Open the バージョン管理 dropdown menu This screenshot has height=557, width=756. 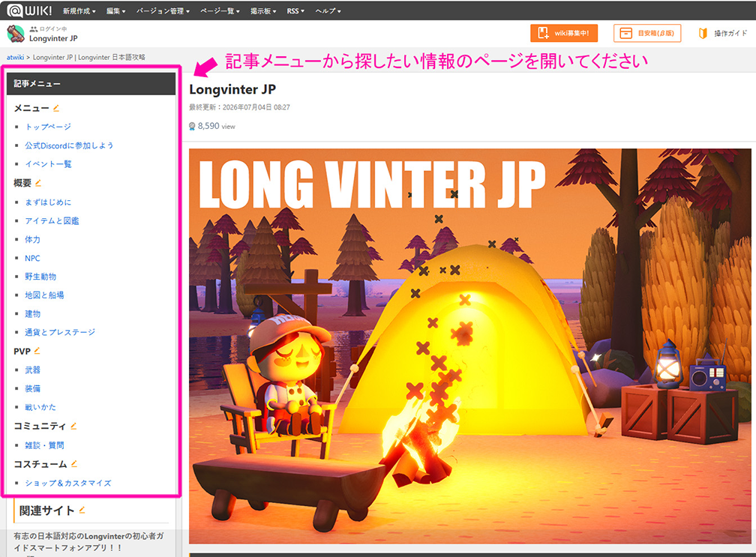[163, 10]
